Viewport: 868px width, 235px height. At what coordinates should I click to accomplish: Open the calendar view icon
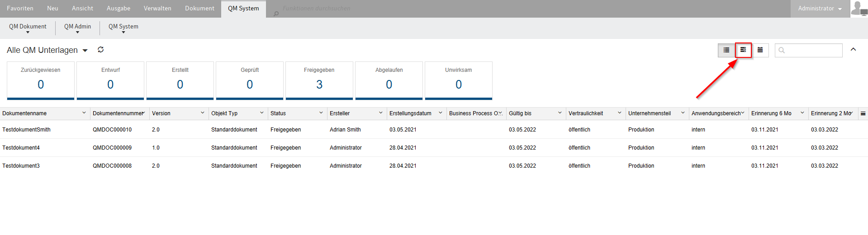[760, 50]
